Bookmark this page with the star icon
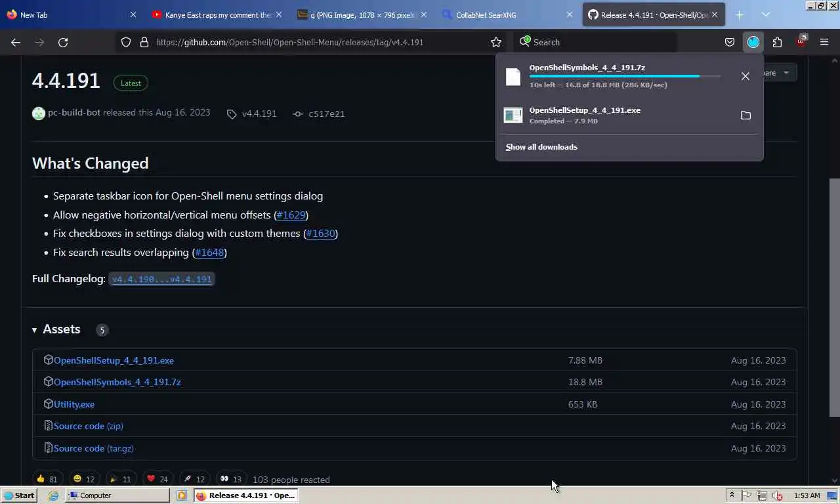 coord(496,42)
